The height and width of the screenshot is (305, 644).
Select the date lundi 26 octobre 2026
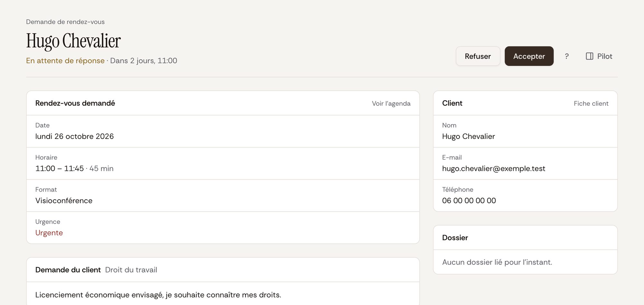[x=74, y=136]
